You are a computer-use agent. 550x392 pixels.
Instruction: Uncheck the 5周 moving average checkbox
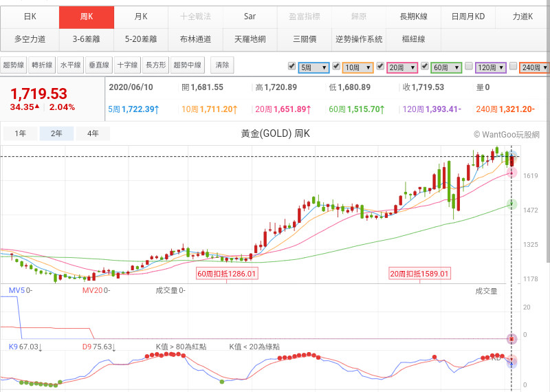[292, 66]
